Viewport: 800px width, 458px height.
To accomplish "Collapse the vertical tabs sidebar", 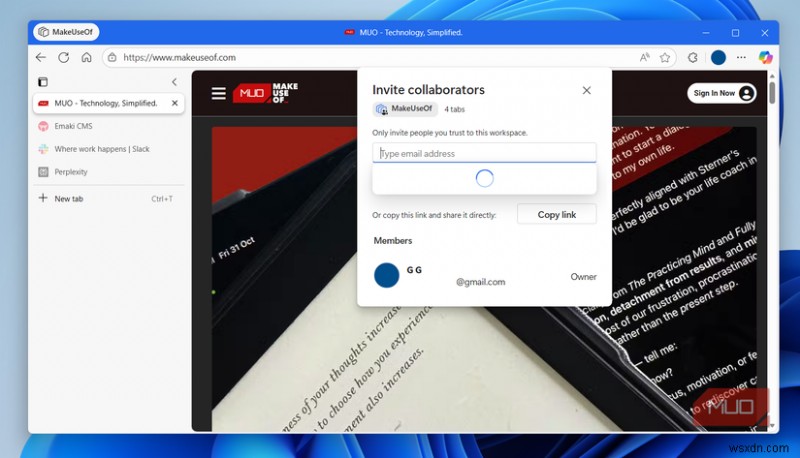I will pyautogui.click(x=174, y=82).
